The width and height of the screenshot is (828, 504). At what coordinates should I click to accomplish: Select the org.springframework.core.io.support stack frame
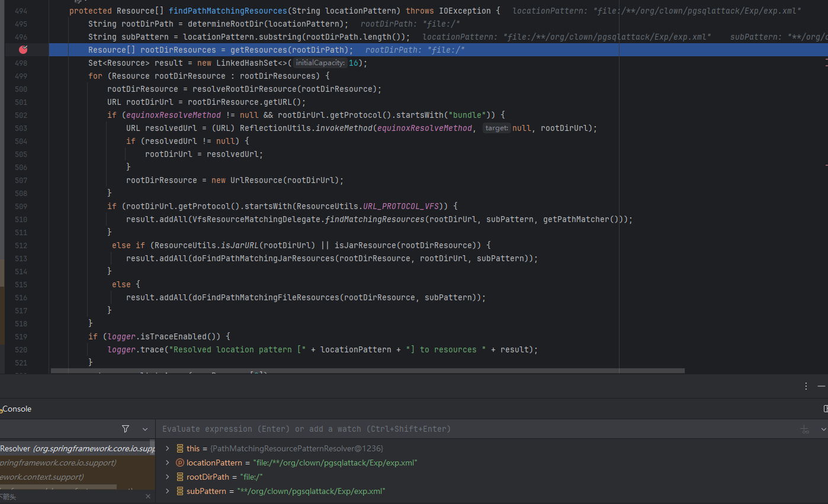[77, 463]
